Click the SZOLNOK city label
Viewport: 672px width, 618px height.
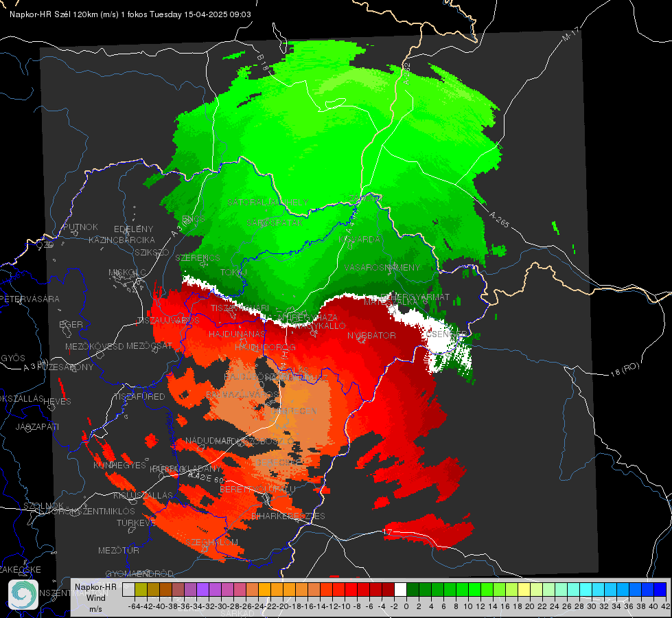point(43,506)
